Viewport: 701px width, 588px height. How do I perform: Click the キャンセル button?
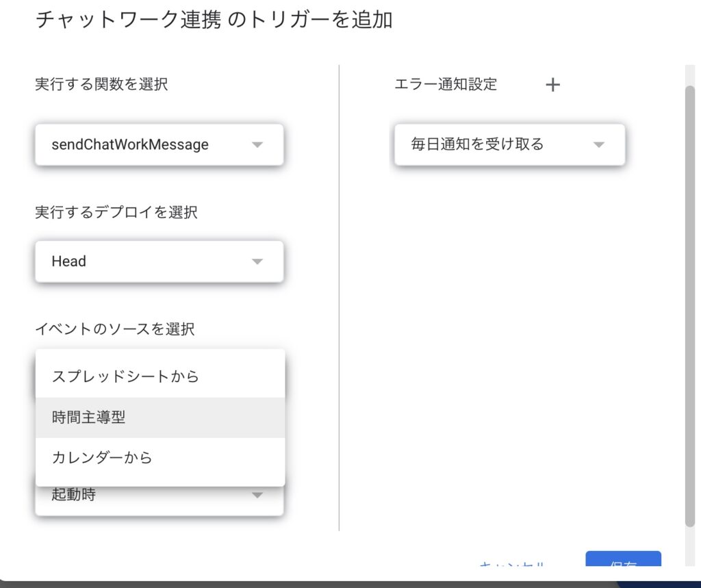pos(512,564)
